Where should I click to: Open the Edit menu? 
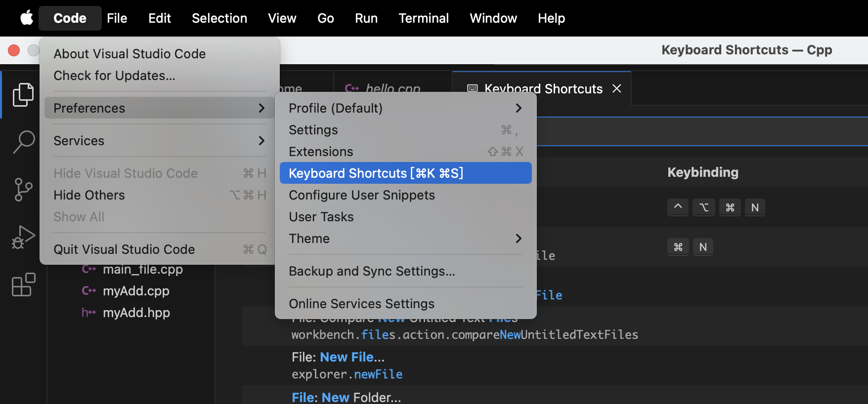coord(160,18)
